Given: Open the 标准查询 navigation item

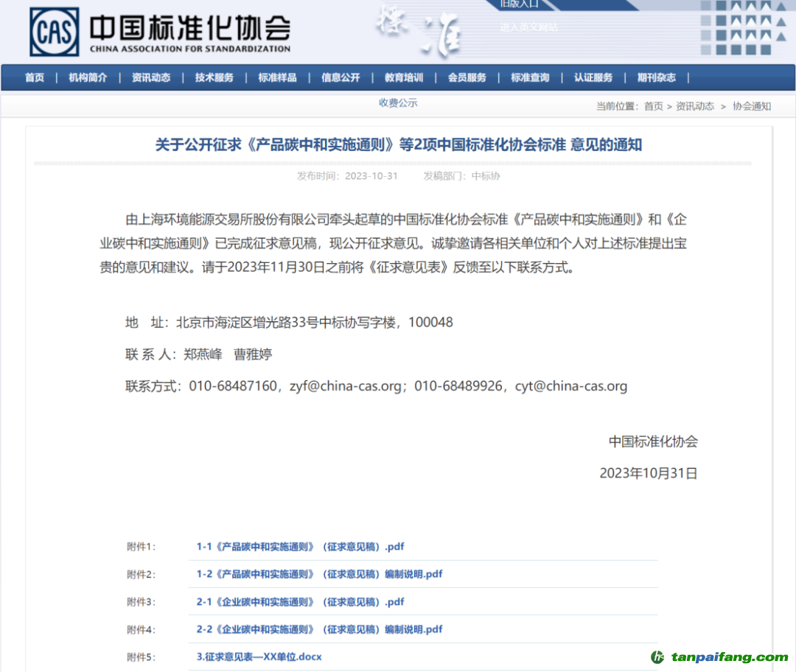Looking at the screenshot, I should tap(530, 78).
